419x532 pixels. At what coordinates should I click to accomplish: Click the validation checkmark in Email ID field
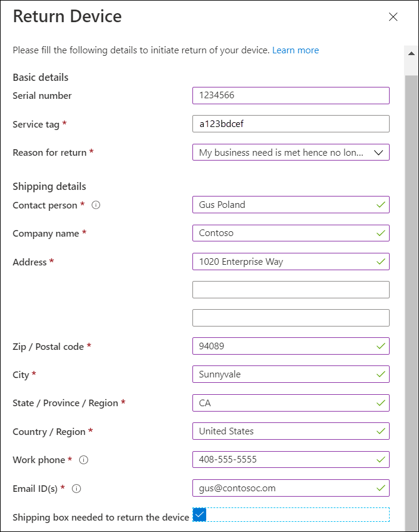[381, 488]
